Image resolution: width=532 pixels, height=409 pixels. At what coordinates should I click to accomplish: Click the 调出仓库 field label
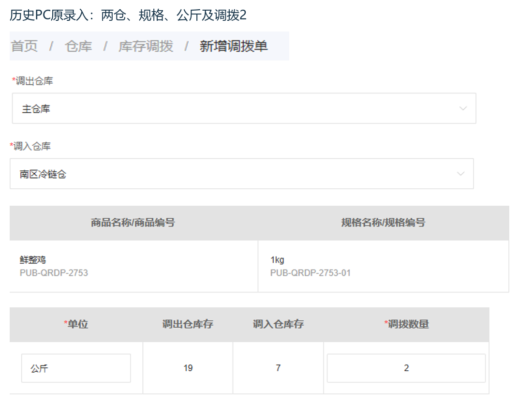(x=32, y=81)
